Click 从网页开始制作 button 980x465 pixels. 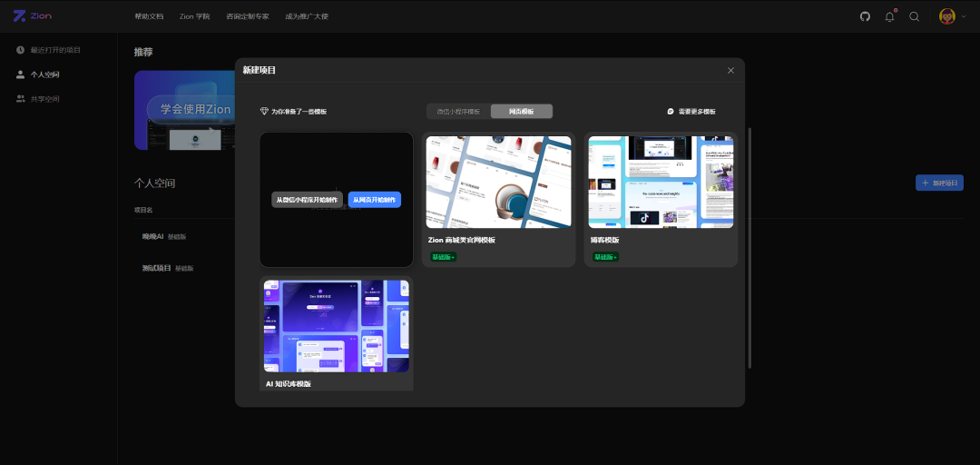(x=375, y=200)
